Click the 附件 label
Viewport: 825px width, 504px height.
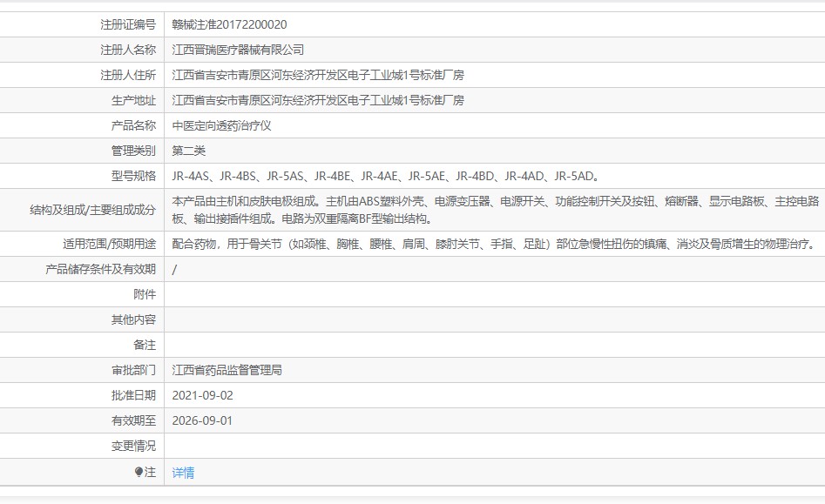145,294
